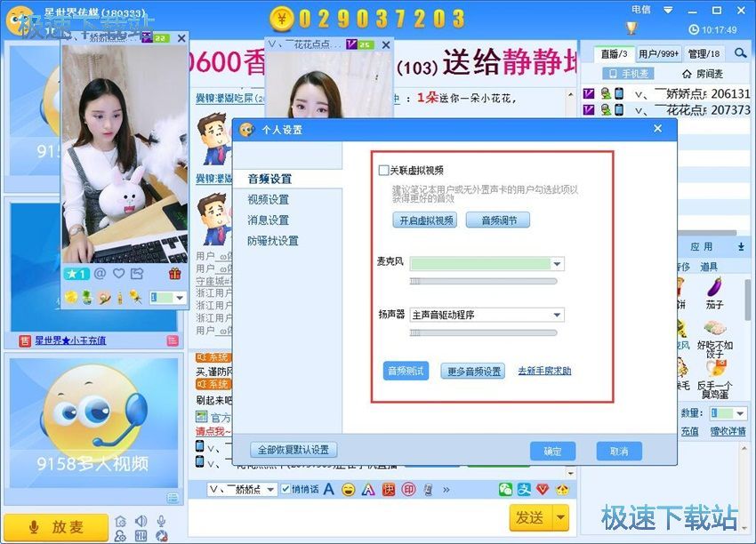Click the colorful text A icon
This screenshot has width=756, height=544.
pyautogui.click(x=368, y=490)
